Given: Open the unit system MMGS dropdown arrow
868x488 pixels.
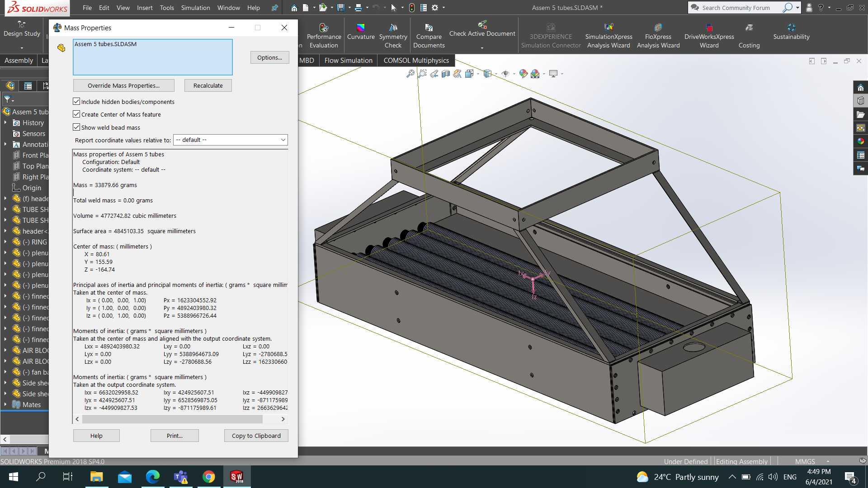Looking at the screenshot, I should click(828, 461).
